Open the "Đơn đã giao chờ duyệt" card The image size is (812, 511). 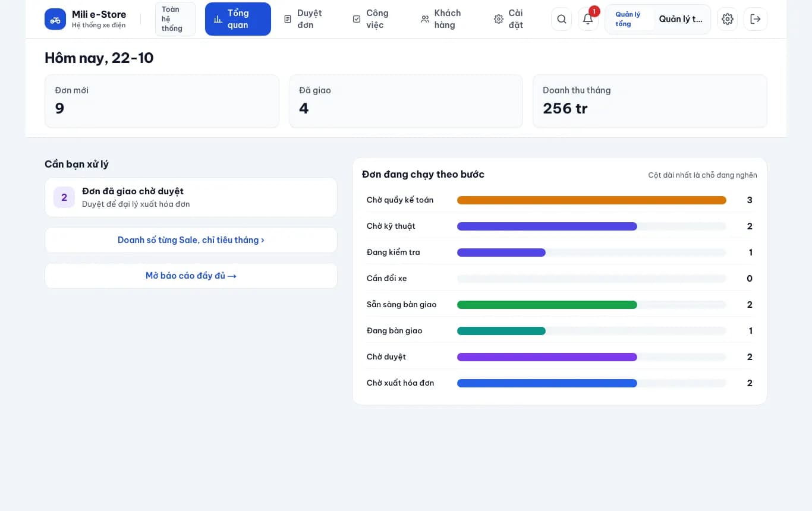(191, 197)
